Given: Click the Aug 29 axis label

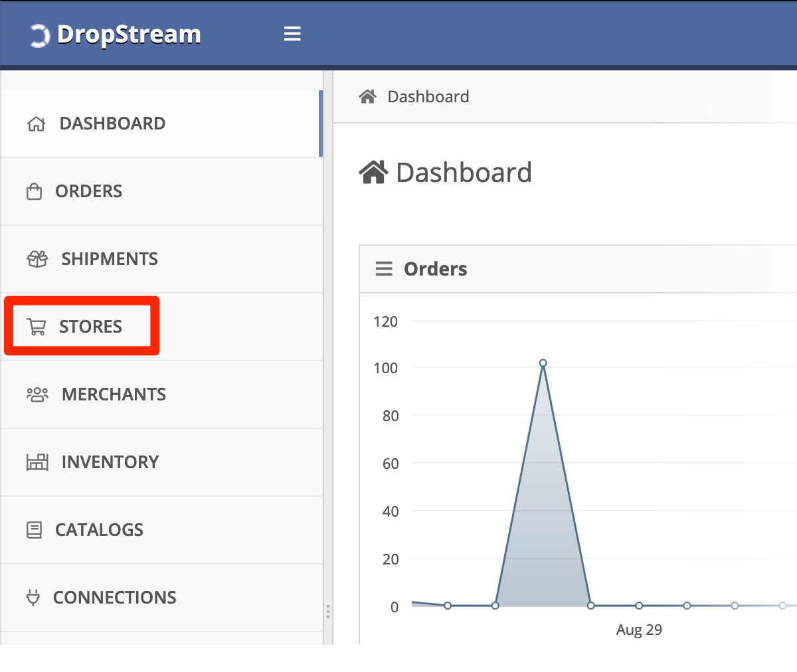Looking at the screenshot, I should (639, 630).
